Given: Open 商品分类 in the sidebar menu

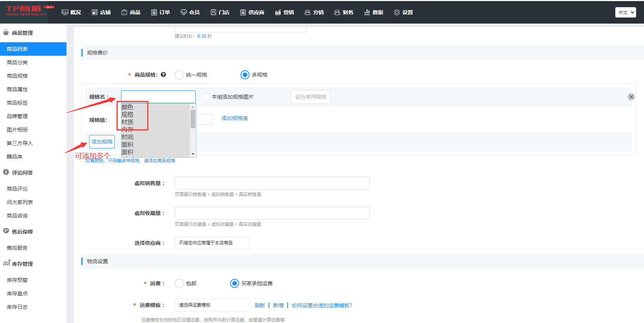Looking at the screenshot, I should point(17,62).
